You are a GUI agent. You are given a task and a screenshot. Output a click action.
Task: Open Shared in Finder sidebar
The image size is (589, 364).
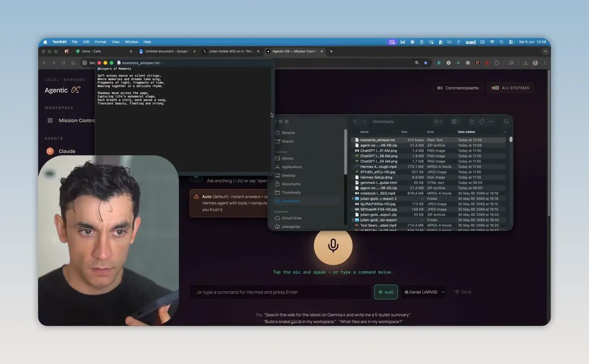[x=284, y=141]
